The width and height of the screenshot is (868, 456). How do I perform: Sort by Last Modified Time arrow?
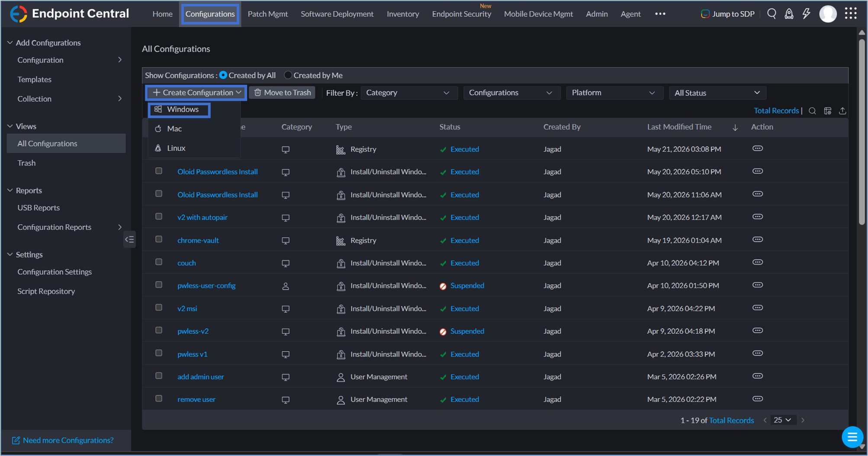[x=735, y=127]
